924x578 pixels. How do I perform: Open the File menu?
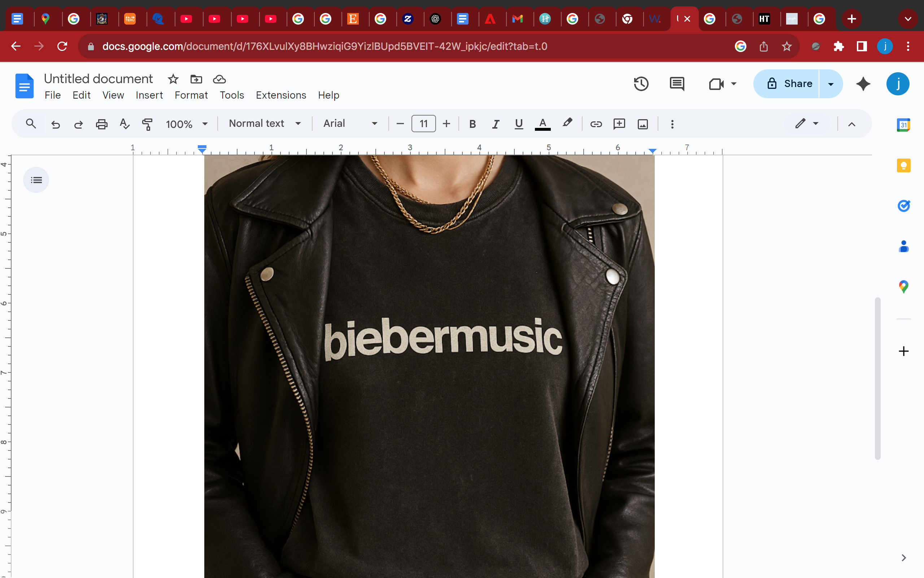(53, 95)
